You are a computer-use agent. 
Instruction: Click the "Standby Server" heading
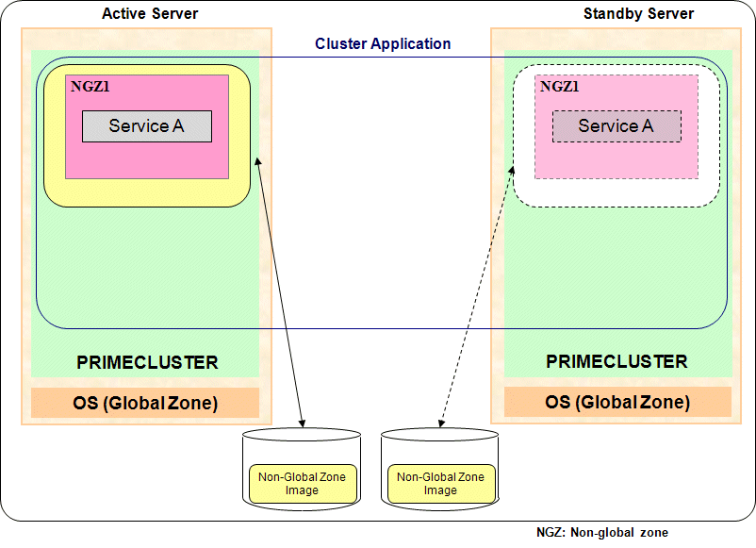(x=638, y=13)
